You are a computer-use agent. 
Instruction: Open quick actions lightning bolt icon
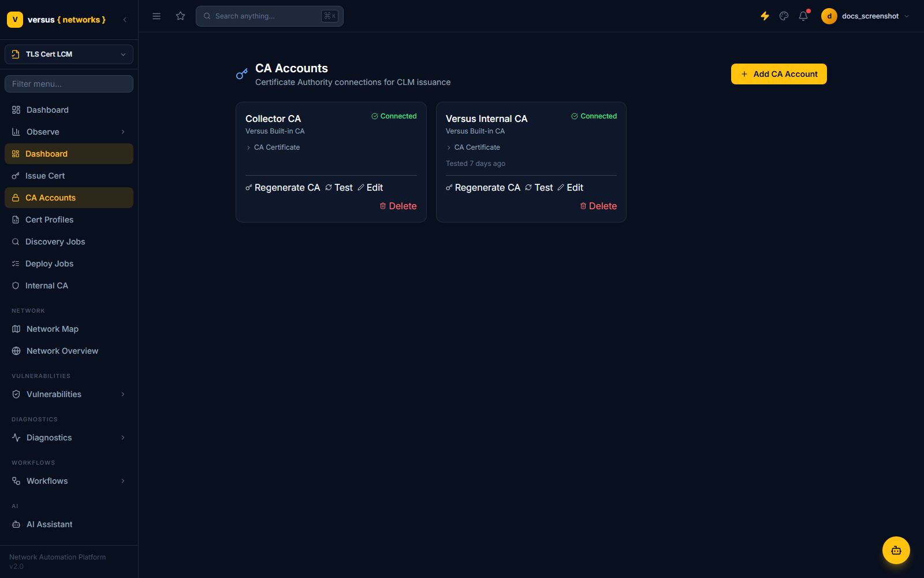coord(765,16)
